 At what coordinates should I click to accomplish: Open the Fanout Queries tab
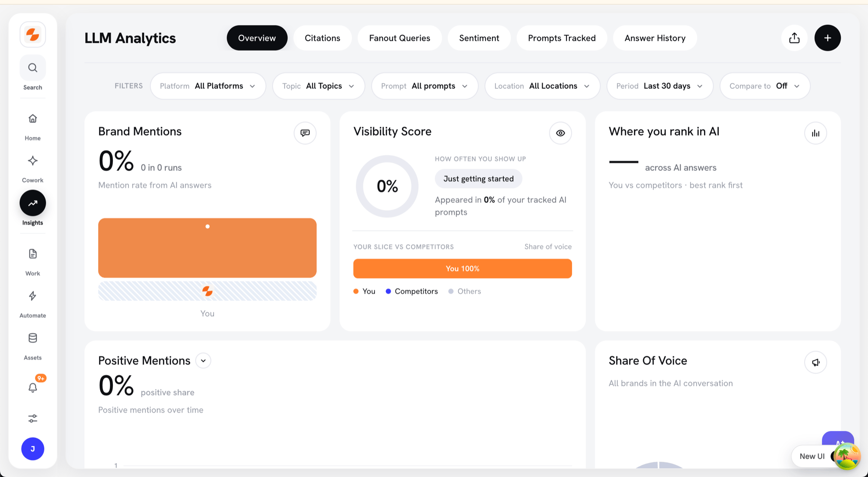pyautogui.click(x=400, y=38)
